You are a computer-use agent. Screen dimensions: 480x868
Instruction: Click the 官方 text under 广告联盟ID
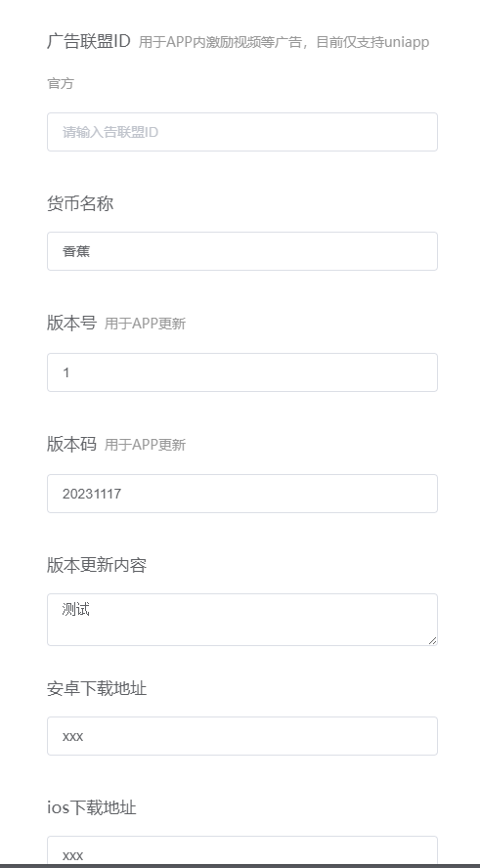click(x=61, y=84)
